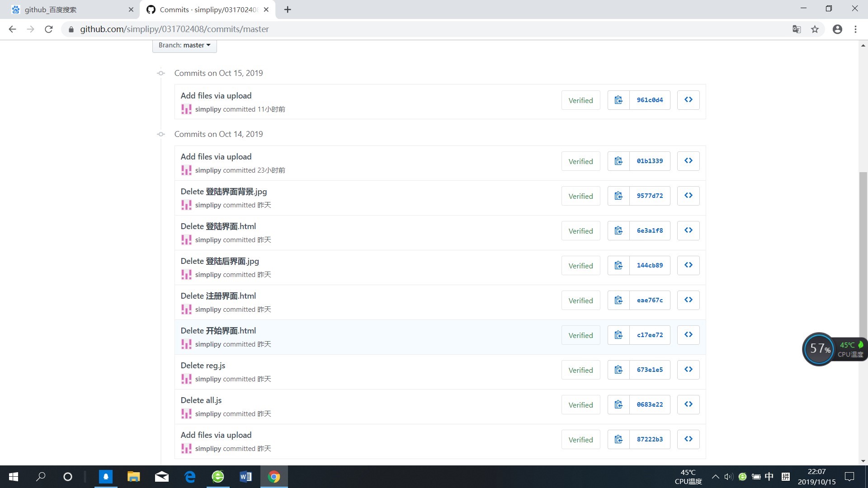868x488 pixels.
Task: Reload the current page
Action: pos(49,29)
